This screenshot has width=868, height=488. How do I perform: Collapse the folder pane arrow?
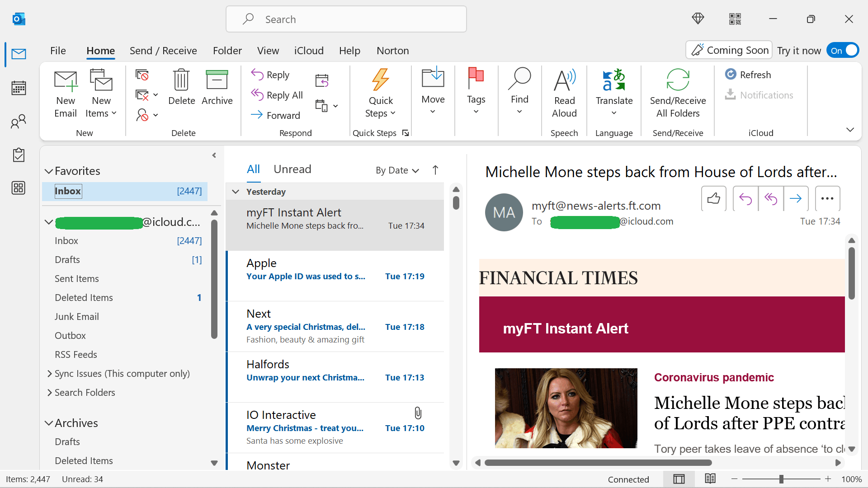coord(214,155)
